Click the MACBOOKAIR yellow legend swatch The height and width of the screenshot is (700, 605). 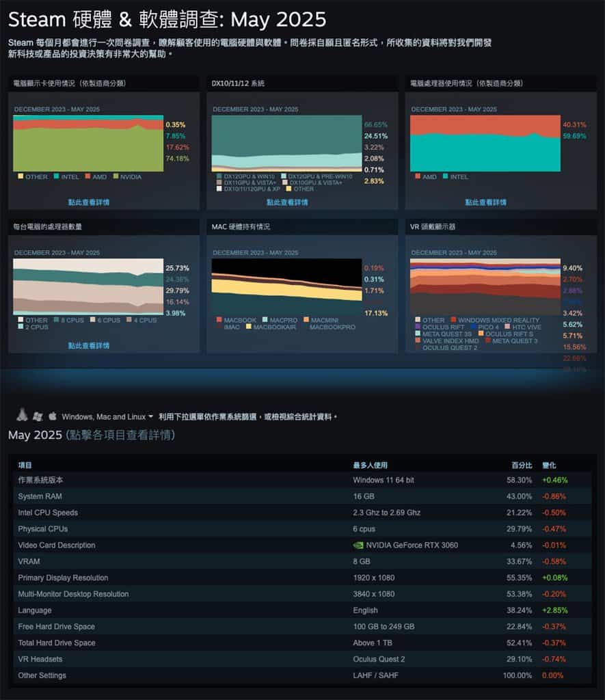[x=249, y=327]
